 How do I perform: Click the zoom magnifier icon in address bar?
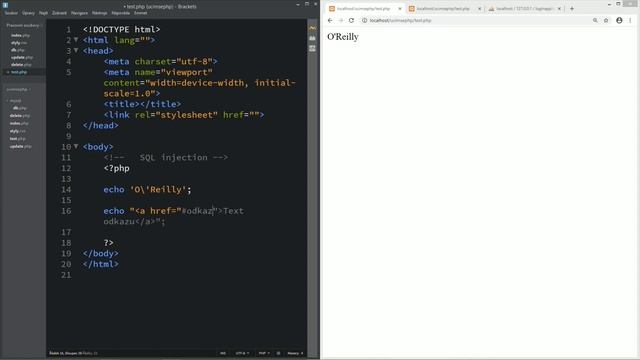pyautogui.click(x=595, y=20)
